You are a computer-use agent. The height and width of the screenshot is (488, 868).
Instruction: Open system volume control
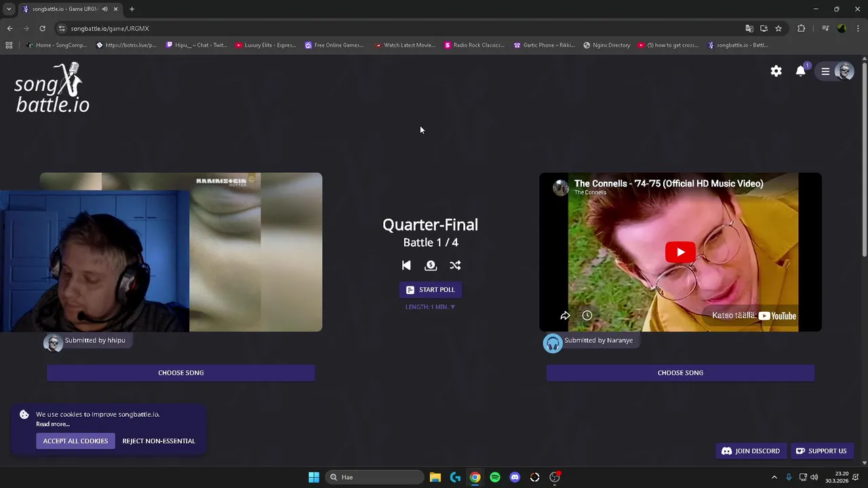814,477
